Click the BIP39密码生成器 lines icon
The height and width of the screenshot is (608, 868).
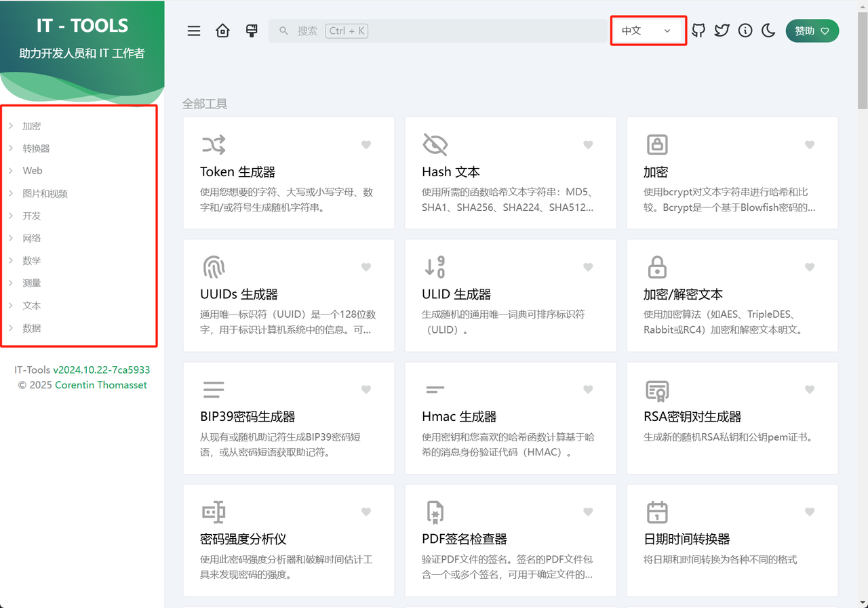click(214, 389)
